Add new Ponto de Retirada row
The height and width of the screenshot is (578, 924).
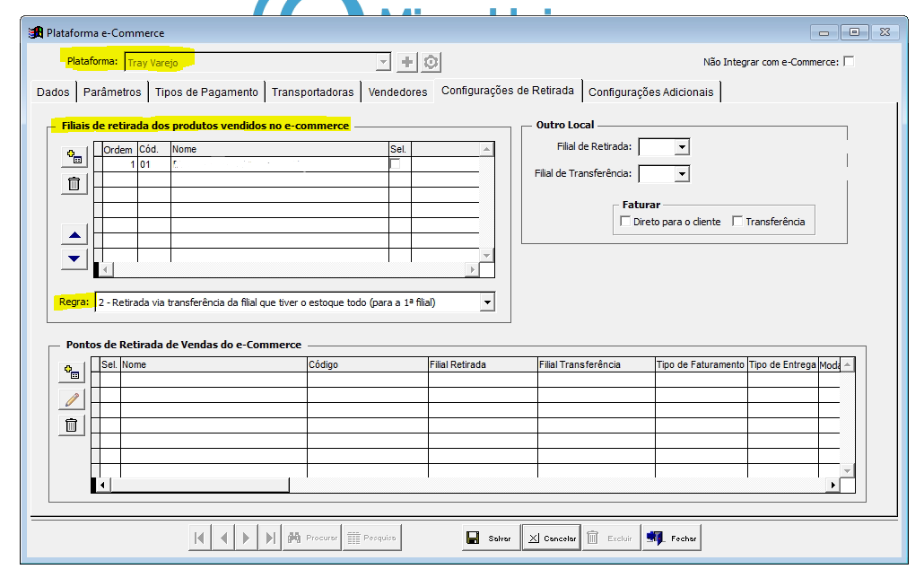[x=72, y=372]
